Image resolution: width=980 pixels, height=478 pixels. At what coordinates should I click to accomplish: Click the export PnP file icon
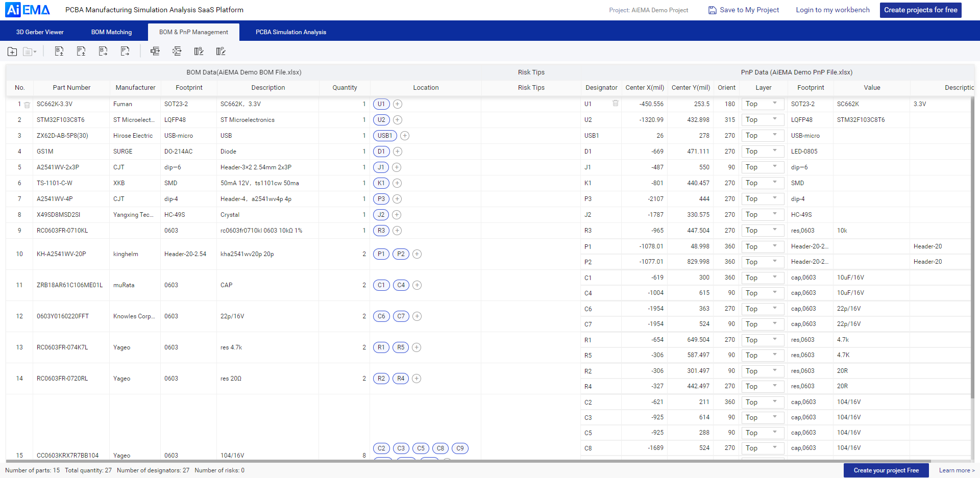[x=125, y=51]
